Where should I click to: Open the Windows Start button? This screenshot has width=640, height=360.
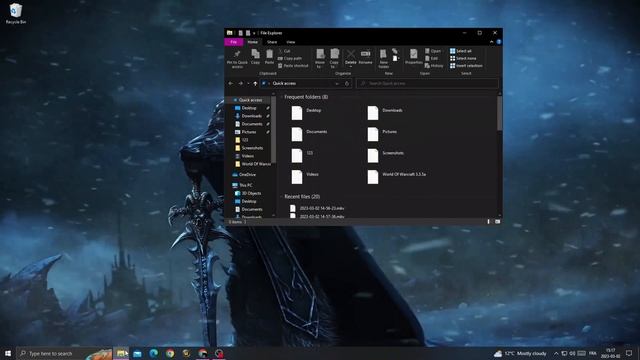pos(8,353)
